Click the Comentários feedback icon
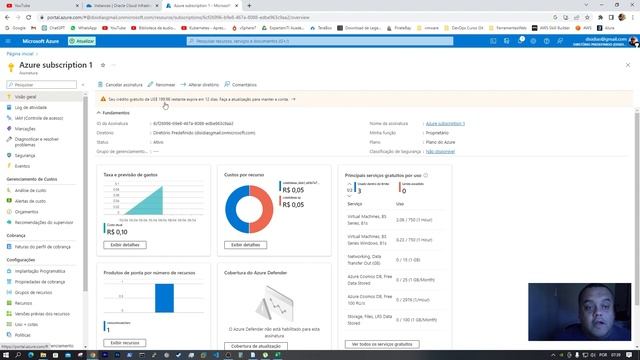This screenshot has width=640, height=360. pyautogui.click(x=227, y=84)
